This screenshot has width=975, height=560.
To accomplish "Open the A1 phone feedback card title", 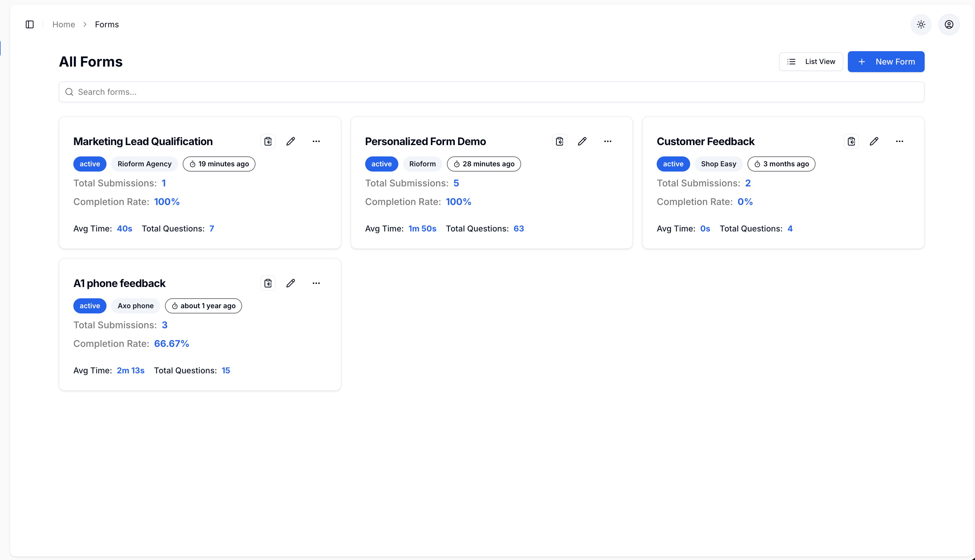I will [x=119, y=283].
